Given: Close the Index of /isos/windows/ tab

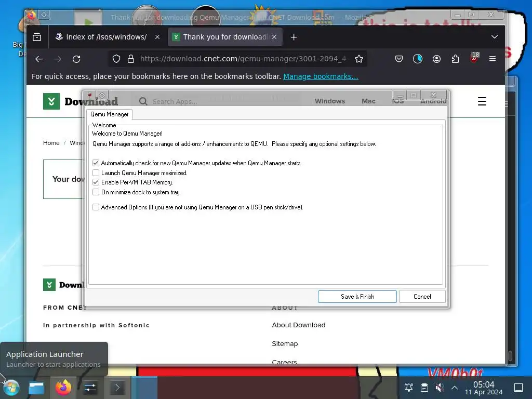Looking at the screenshot, I should pos(157,37).
